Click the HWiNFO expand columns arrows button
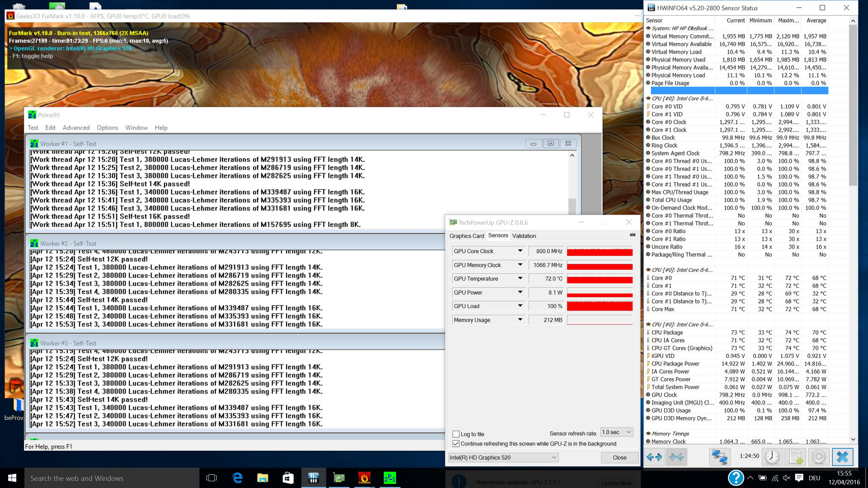868x488 pixels. tap(654, 457)
